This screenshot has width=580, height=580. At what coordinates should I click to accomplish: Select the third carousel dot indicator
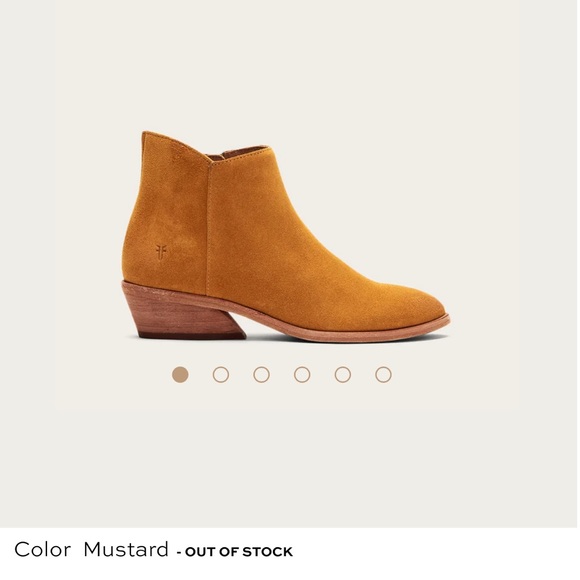click(x=262, y=374)
